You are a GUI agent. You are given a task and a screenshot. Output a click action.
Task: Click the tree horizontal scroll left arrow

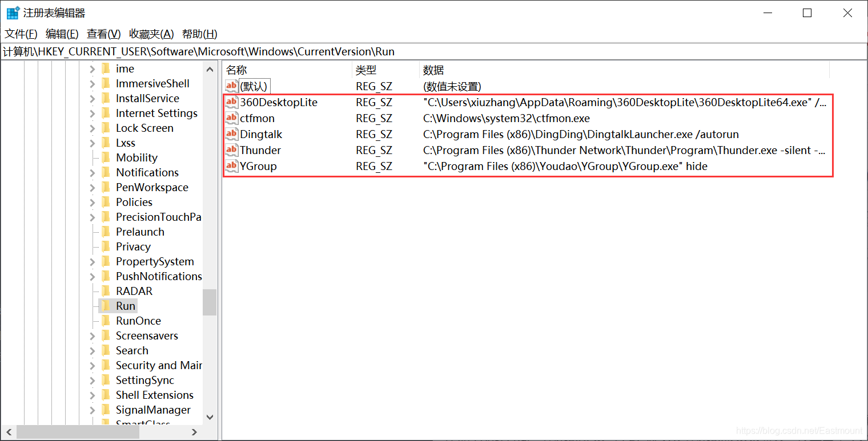point(7,432)
